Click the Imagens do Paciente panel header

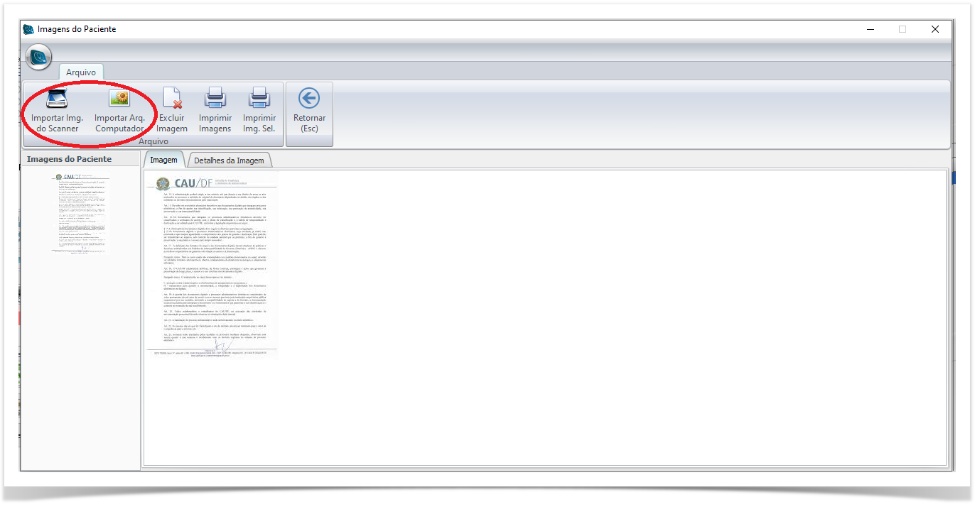pos(69,159)
